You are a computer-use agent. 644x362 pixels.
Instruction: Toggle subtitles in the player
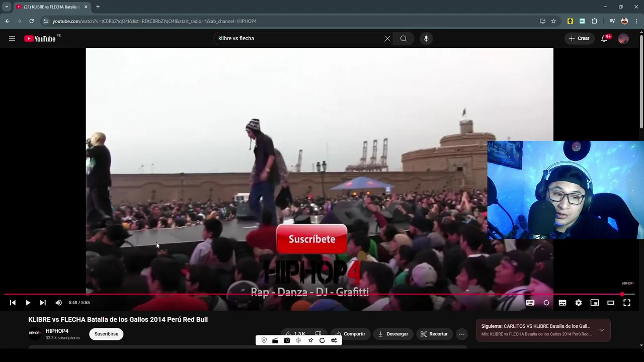(562, 303)
